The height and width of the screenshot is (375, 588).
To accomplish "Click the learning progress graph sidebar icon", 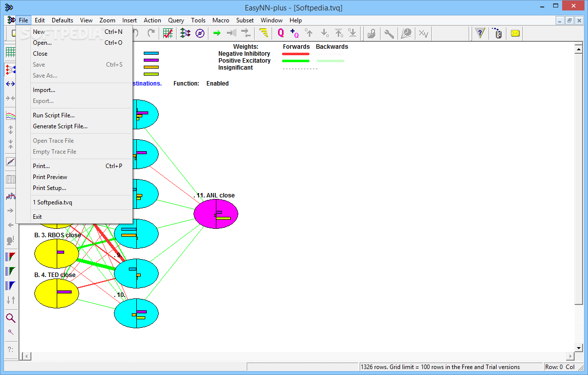I will pyautogui.click(x=10, y=115).
